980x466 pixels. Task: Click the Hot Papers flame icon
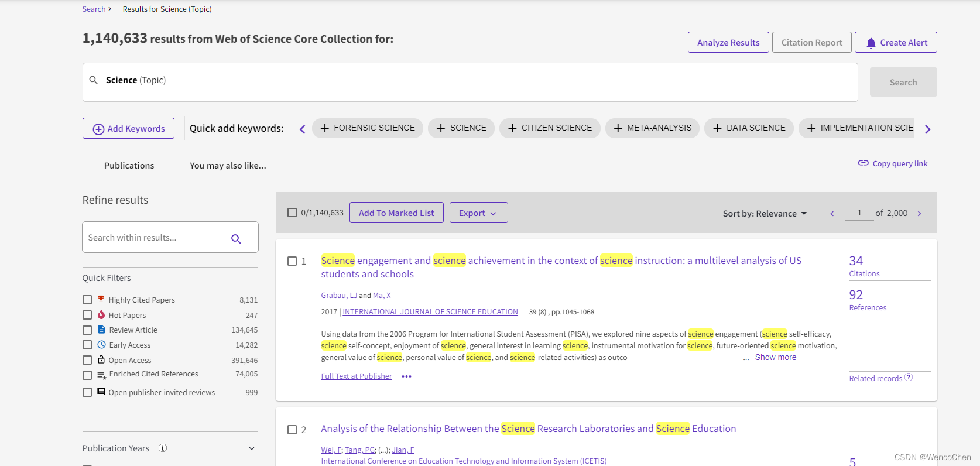coord(101,314)
